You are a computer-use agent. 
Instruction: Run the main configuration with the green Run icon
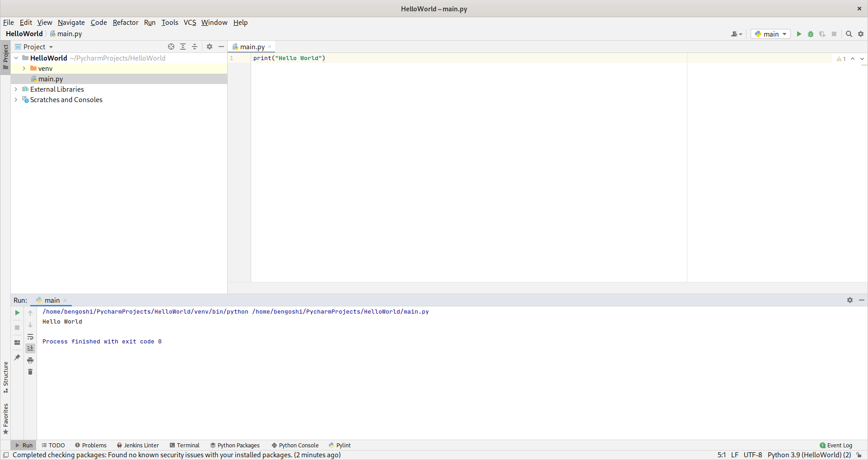[x=799, y=34]
